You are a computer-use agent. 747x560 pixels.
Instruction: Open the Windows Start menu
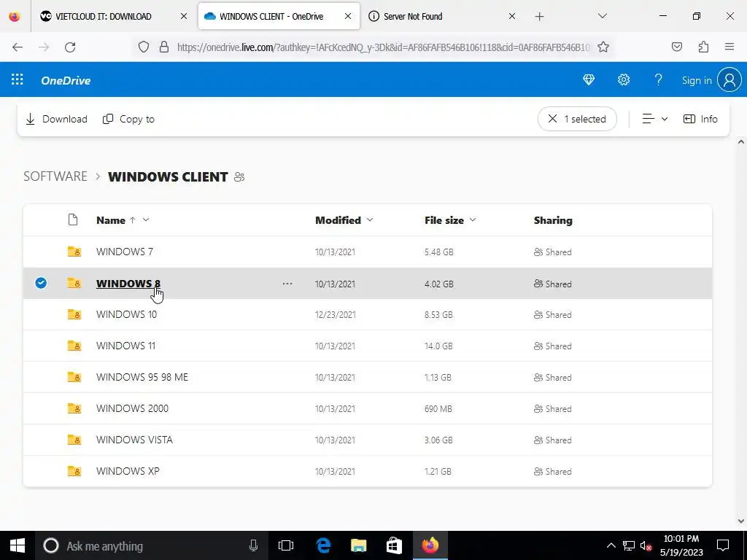coord(18,545)
